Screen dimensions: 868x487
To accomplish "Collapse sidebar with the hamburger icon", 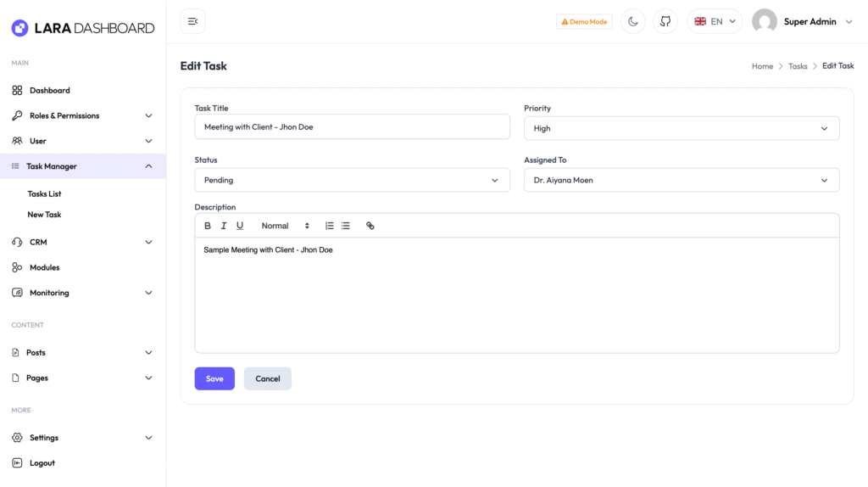I will coord(192,21).
